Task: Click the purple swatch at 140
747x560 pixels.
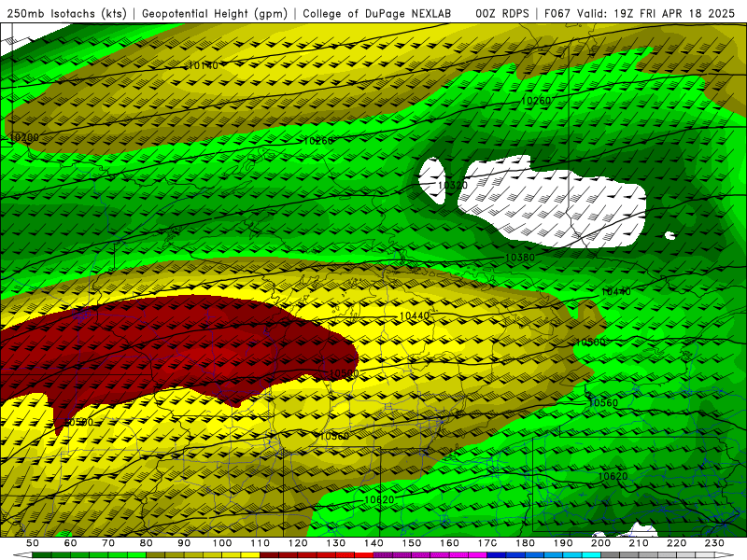Action: pyautogui.click(x=383, y=555)
